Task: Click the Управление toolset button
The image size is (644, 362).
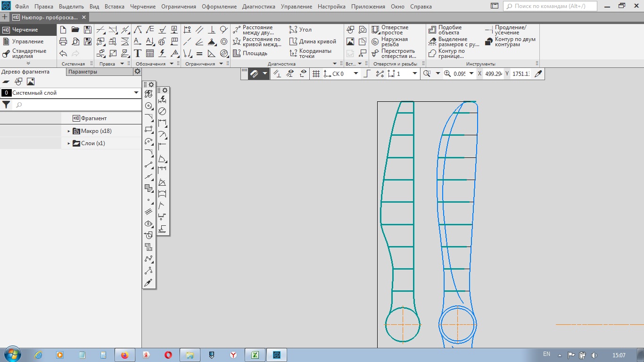Action: coord(27,41)
